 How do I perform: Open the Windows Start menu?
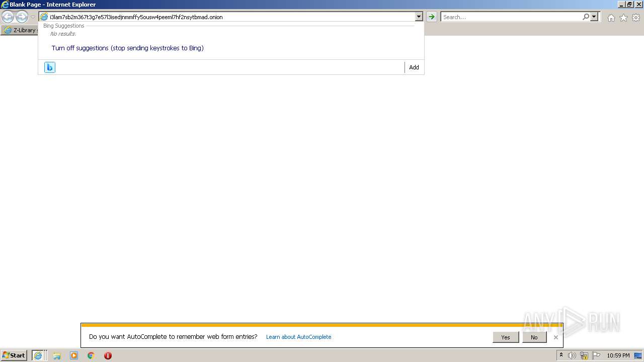pos(14,355)
